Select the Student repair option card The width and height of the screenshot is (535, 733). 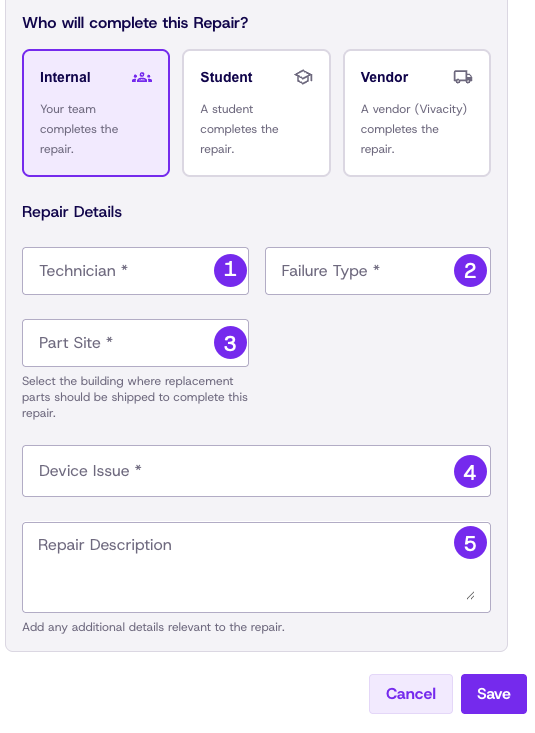point(256,113)
